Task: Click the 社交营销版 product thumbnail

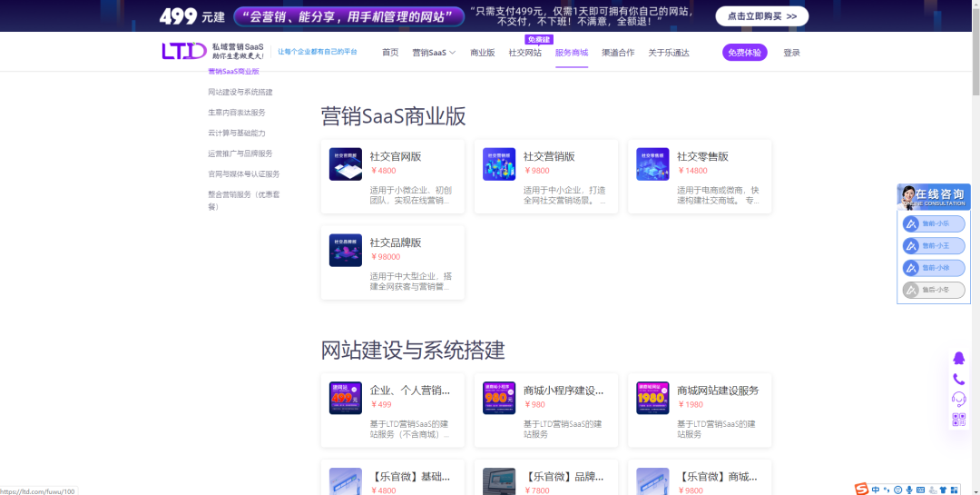Action: pos(499,164)
